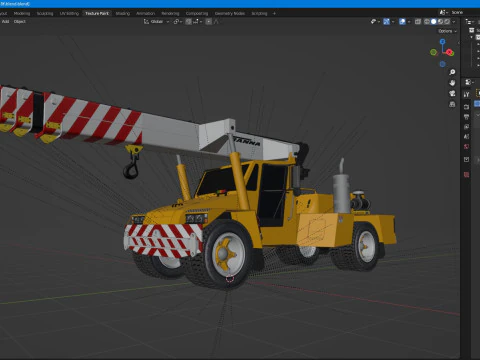Open the View Layer properties tab
The image size is (480, 360).
pos(466,127)
